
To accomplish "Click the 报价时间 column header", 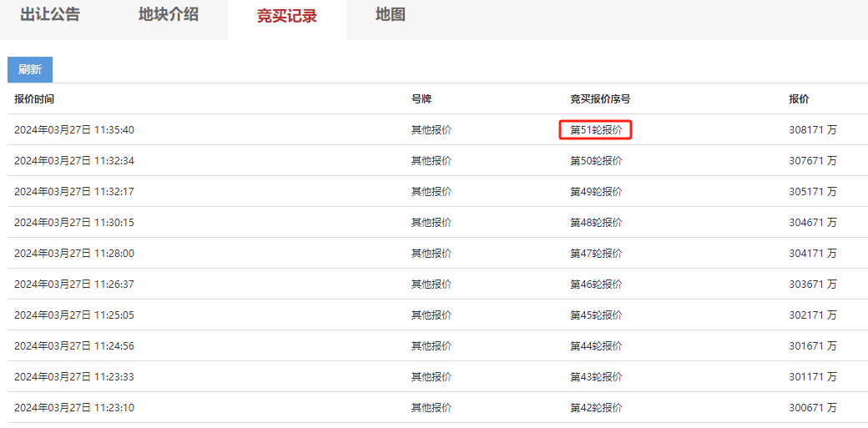I will click(x=34, y=99).
